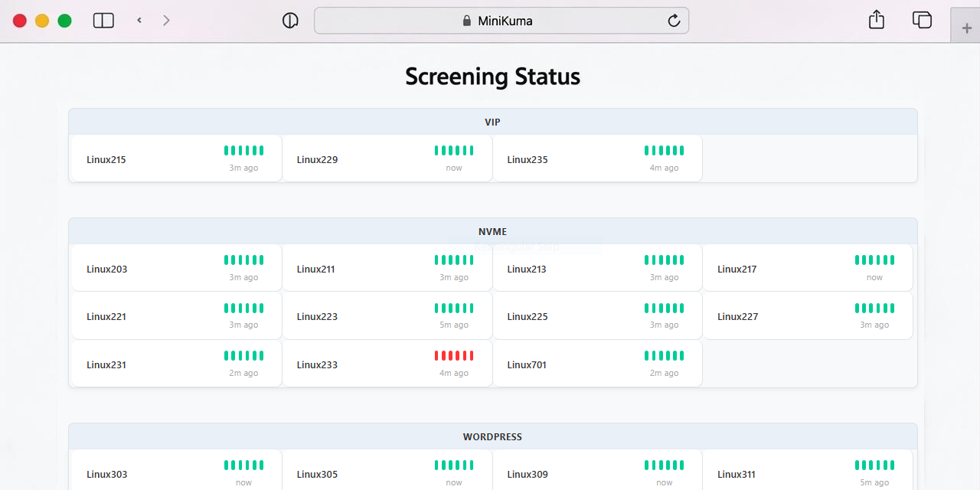The image size is (980, 490).
Task: Click the sidebar toggle icon
Action: click(x=103, y=21)
